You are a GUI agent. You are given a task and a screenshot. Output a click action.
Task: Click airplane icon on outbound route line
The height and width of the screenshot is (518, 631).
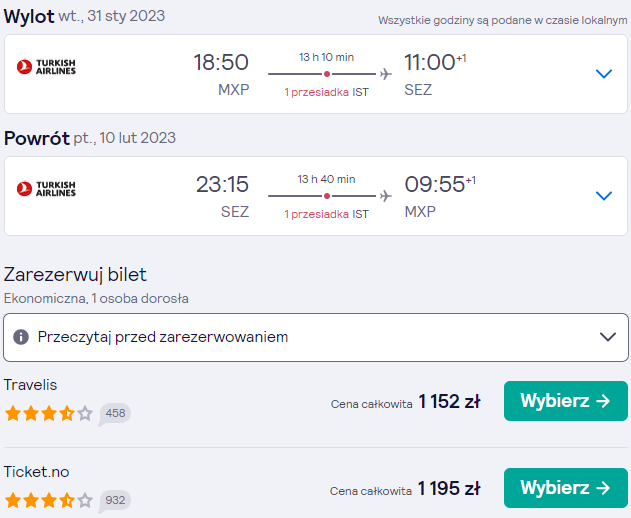coord(386,74)
